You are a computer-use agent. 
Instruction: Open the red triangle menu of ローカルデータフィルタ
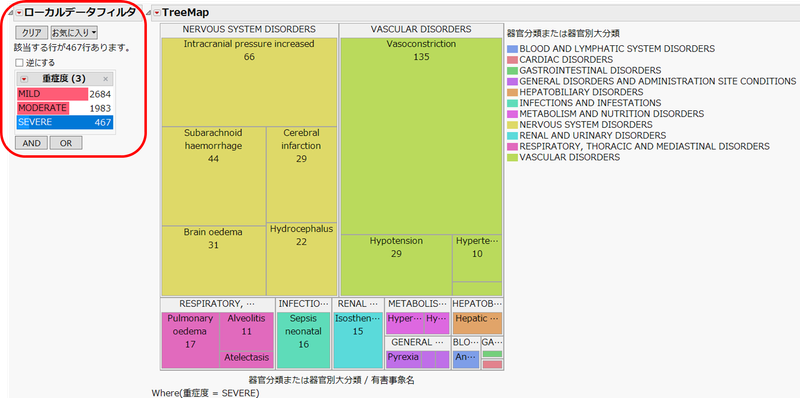pyautogui.click(x=19, y=13)
